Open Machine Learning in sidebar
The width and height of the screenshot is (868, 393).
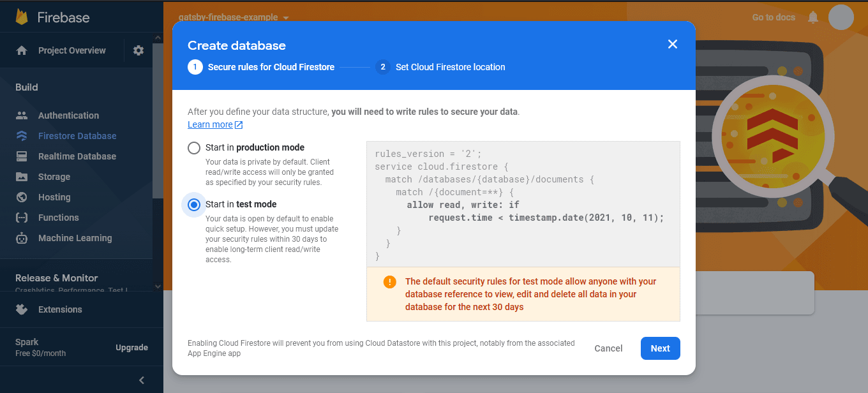tap(75, 238)
